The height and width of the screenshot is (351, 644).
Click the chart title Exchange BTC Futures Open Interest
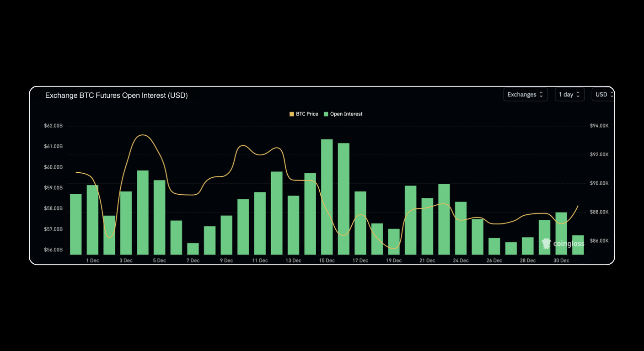click(x=116, y=95)
